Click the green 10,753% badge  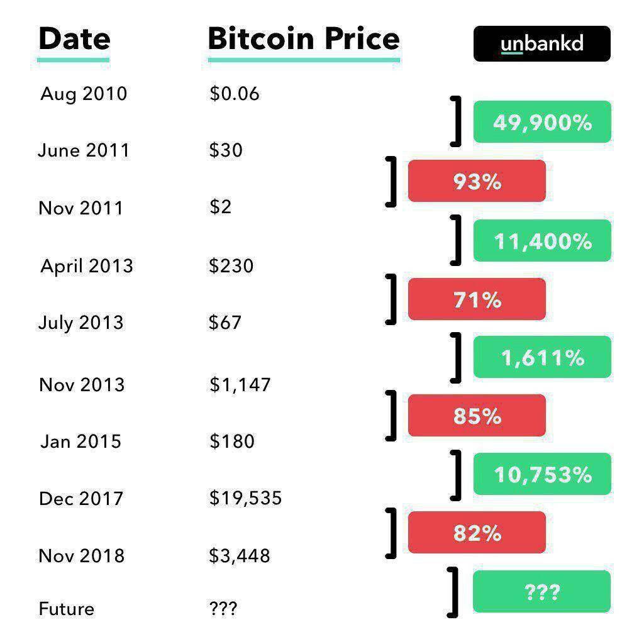pos(541,474)
